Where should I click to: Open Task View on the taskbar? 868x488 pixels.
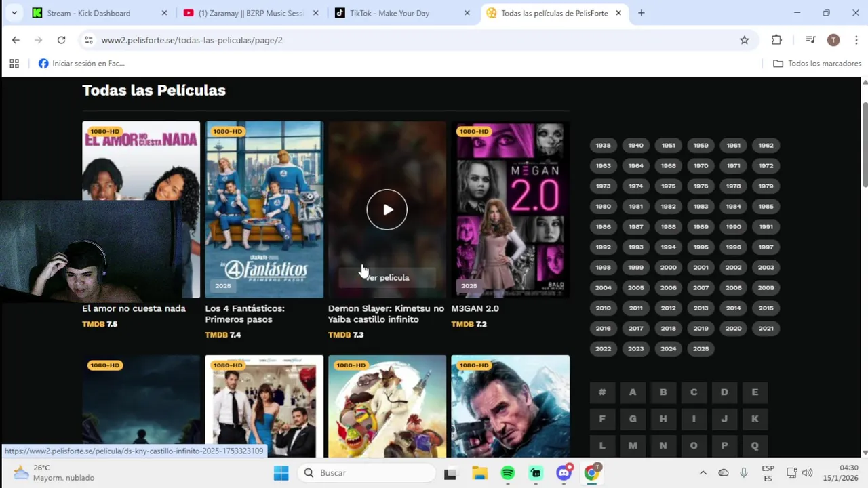[450, 473]
